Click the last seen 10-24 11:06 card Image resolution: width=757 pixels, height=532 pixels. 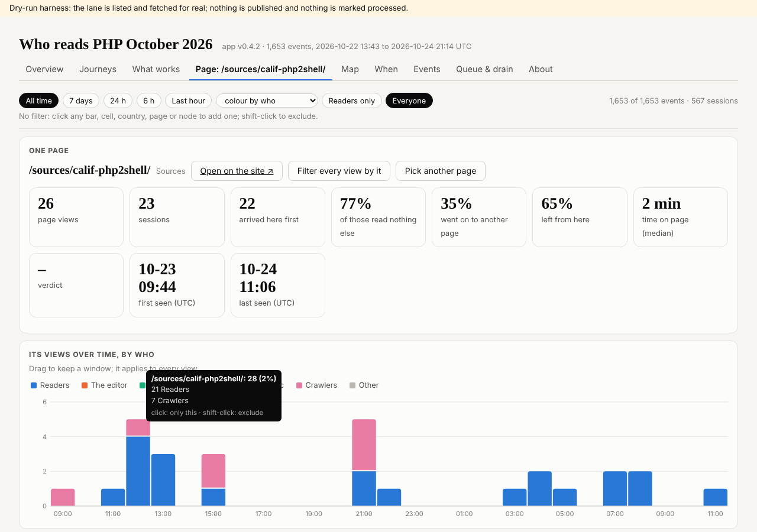278,285
